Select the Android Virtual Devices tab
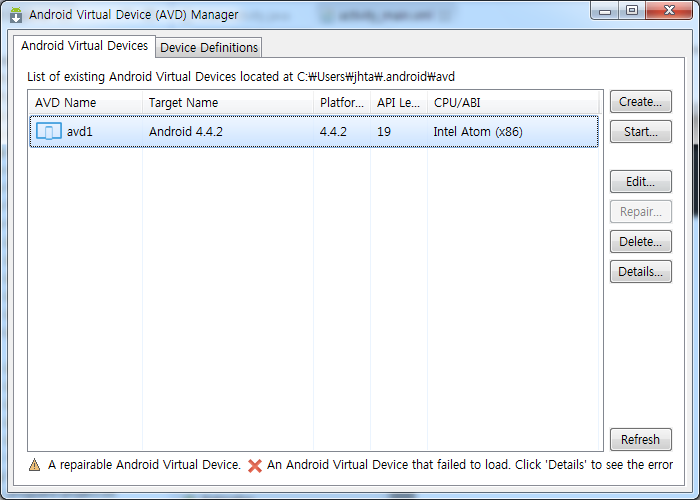 coord(84,46)
